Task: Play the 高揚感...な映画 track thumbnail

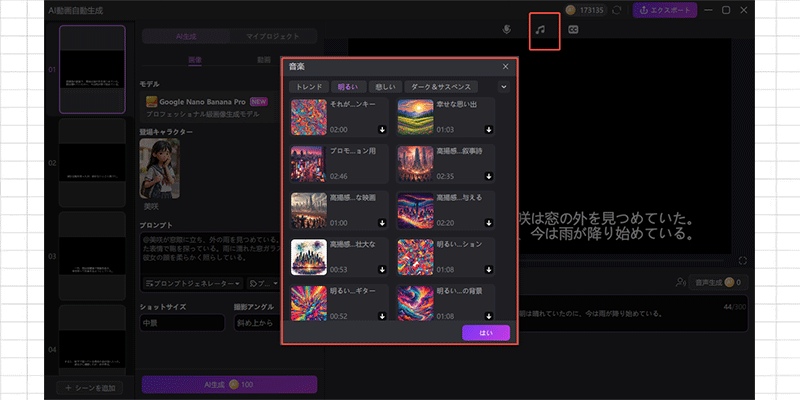Action: click(309, 210)
